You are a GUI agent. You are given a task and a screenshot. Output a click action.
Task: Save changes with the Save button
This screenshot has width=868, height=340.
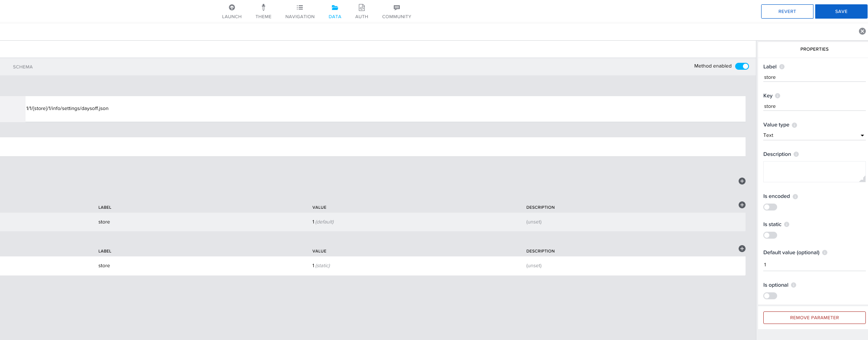pyautogui.click(x=841, y=12)
